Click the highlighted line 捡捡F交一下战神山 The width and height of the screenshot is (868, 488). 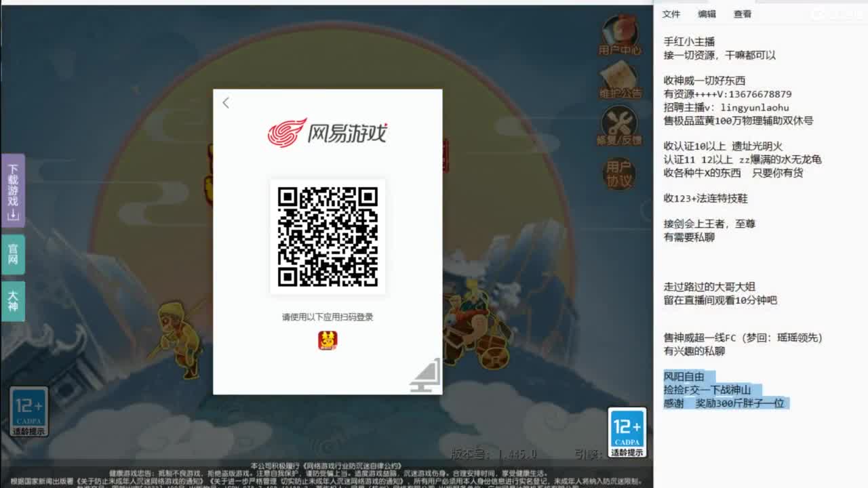pos(707,390)
